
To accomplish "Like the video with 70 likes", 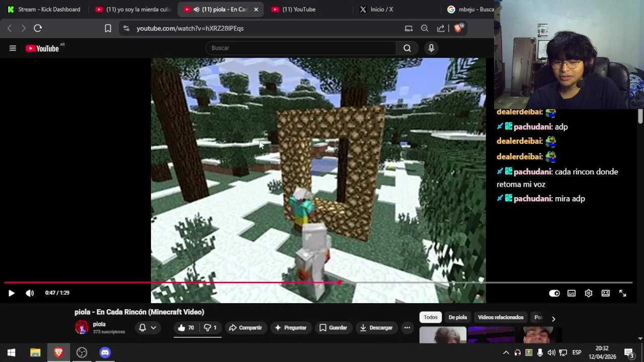I will 186,327.
